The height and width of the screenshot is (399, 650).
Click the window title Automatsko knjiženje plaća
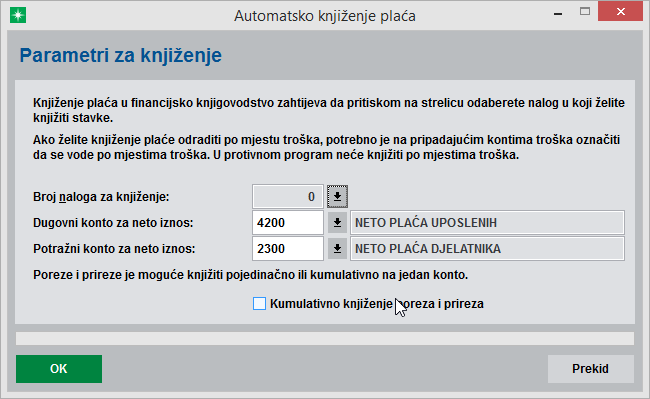click(325, 16)
